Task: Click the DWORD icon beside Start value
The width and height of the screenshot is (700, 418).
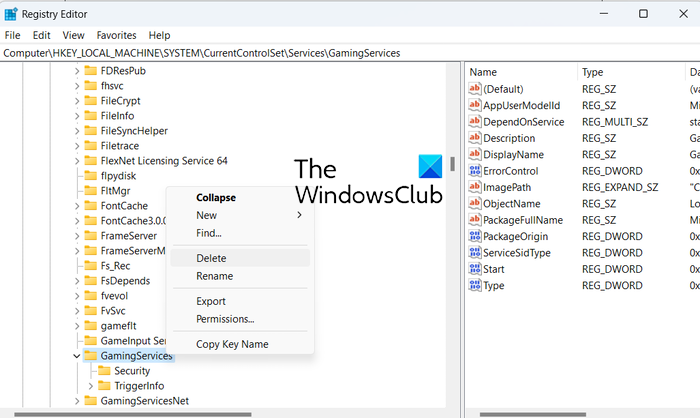Action: coord(475,269)
